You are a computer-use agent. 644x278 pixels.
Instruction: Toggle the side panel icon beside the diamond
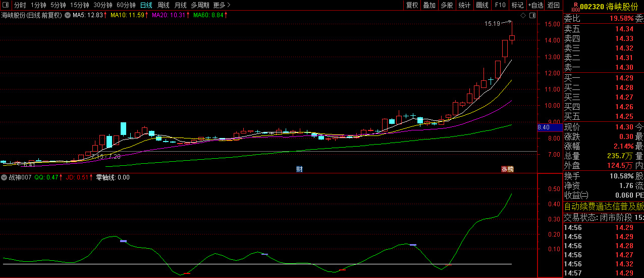tap(531, 16)
